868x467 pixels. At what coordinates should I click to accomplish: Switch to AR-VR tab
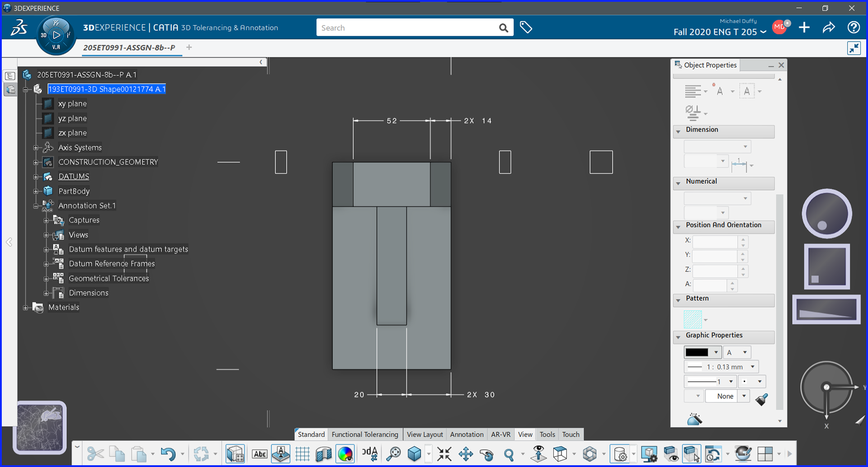[x=501, y=434]
